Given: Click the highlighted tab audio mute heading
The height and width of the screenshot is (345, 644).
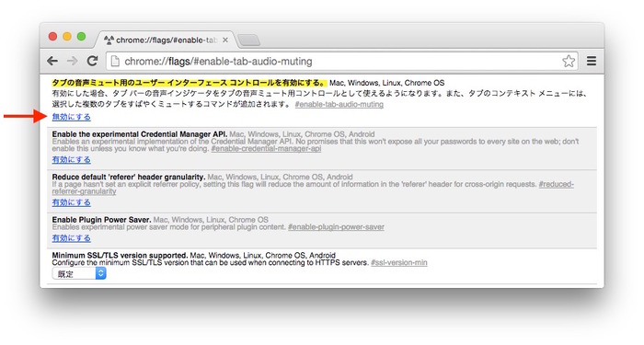Looking at the screenshot, I should (190, 83).
